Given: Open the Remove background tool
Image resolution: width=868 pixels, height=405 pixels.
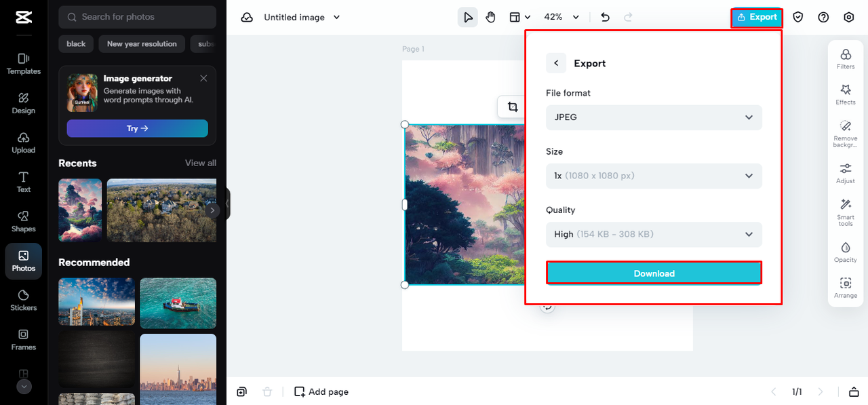Looking at the screenshot, I should coord(846,134).
